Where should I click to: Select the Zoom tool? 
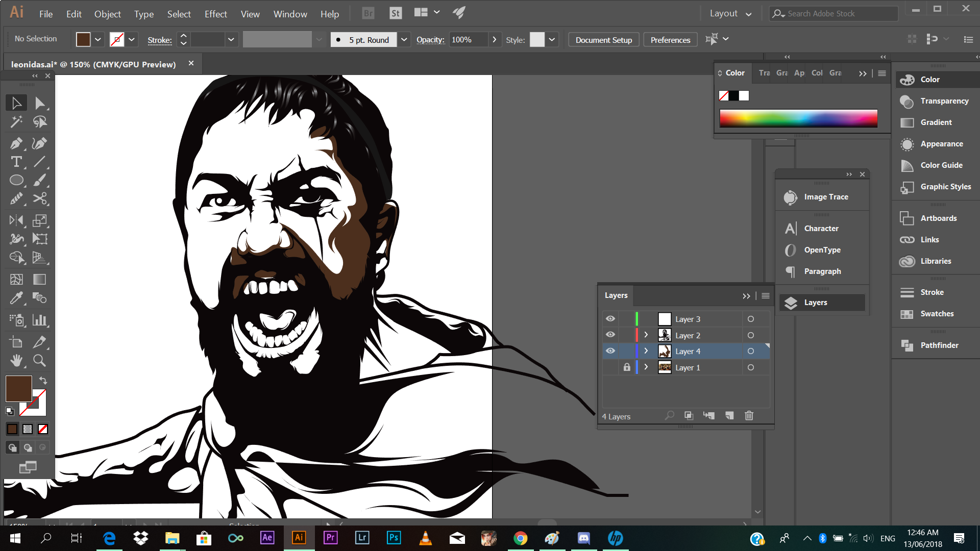click(x=39, y=361)
